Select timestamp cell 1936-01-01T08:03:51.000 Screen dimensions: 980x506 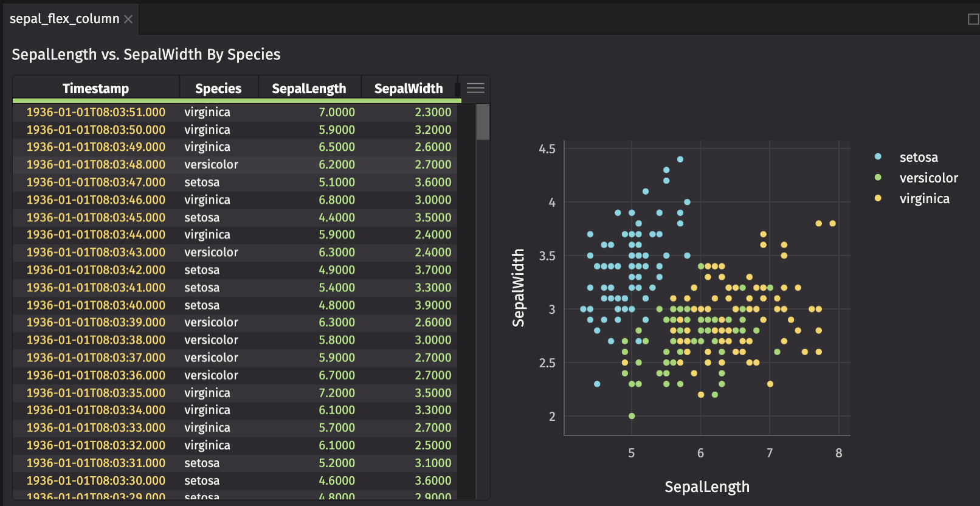(95, 113)
